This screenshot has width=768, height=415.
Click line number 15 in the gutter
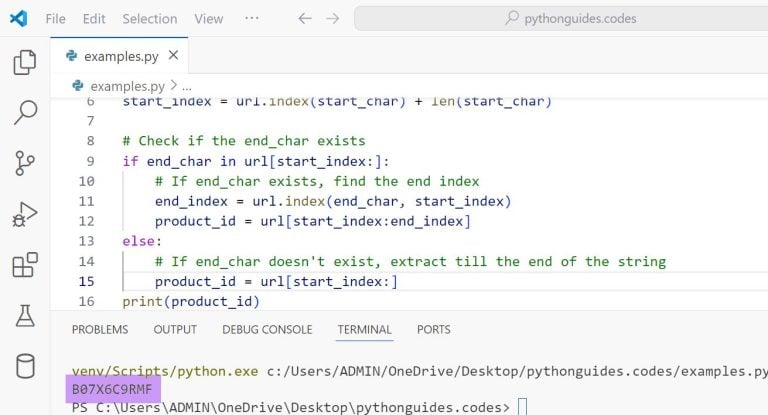(x=87, y=281)
